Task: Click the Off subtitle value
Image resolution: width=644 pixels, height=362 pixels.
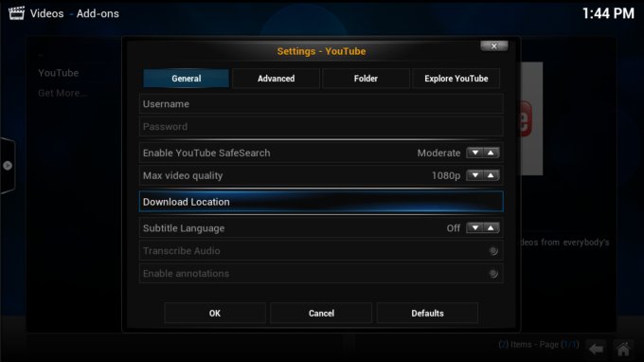Action: tap(454, 228)
